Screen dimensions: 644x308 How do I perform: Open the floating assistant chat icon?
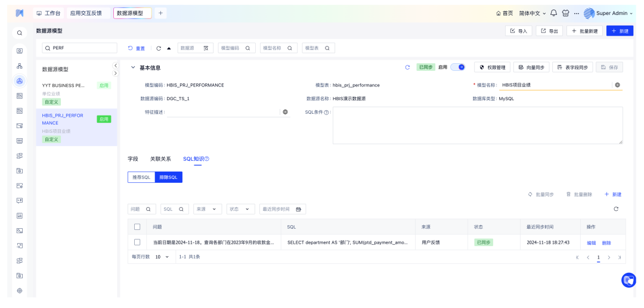point(628,280)
